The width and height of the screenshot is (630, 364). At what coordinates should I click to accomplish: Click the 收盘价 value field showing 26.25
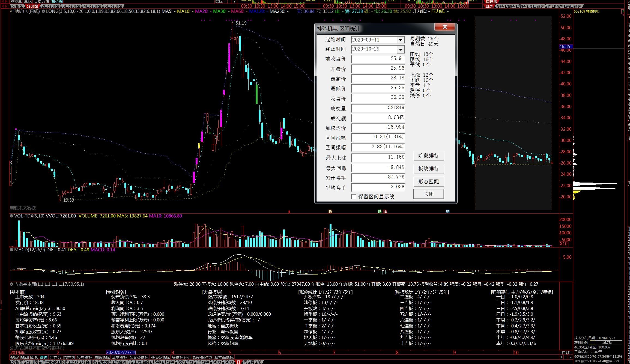click(378, 98)
